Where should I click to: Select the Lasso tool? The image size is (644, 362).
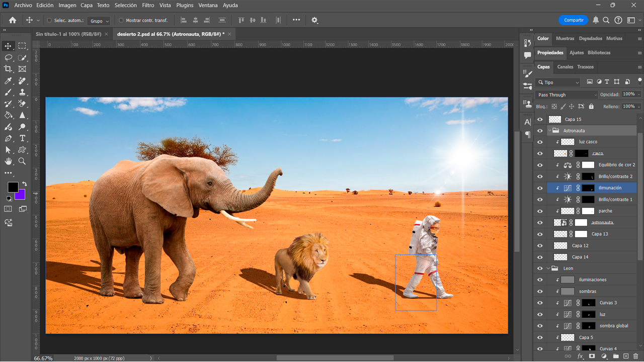(x=8, y=58)
